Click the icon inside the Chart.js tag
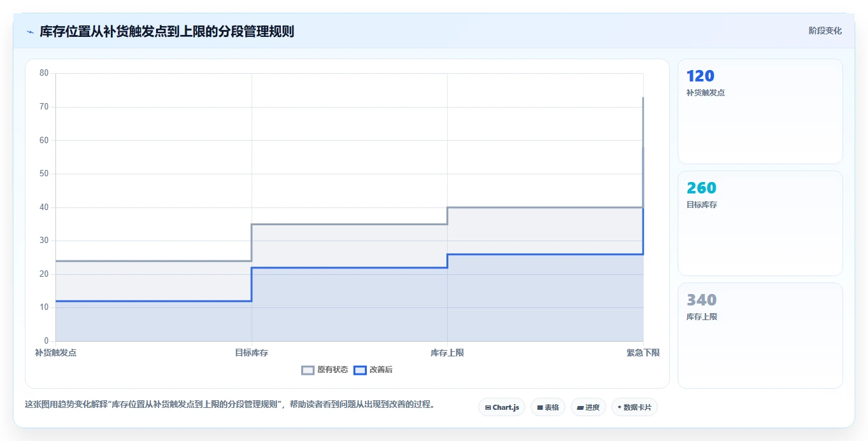 [x=488, y=407]
